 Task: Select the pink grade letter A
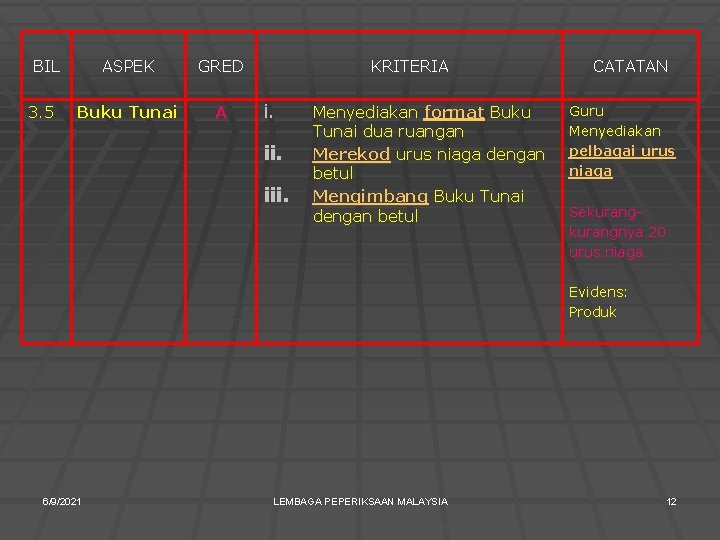tap(221, 112)
